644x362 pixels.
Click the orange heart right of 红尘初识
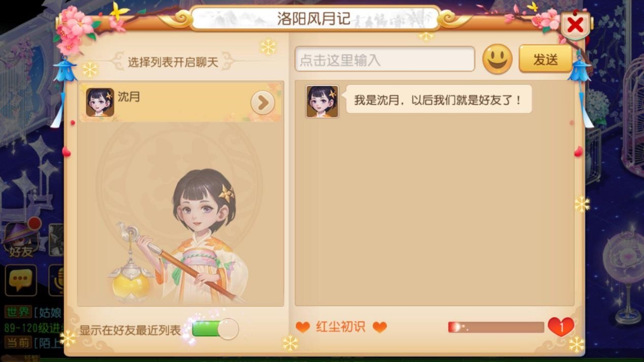(x=380, y=327)
